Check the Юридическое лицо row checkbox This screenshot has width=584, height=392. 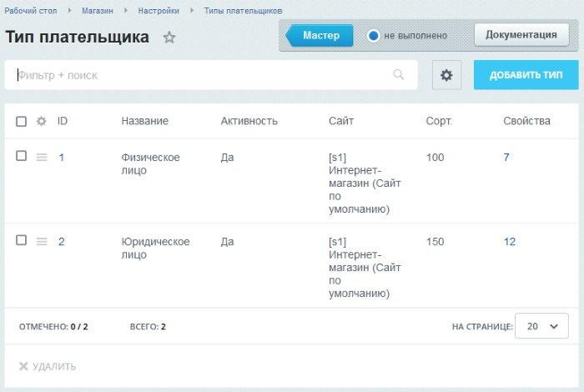(21, 240)
